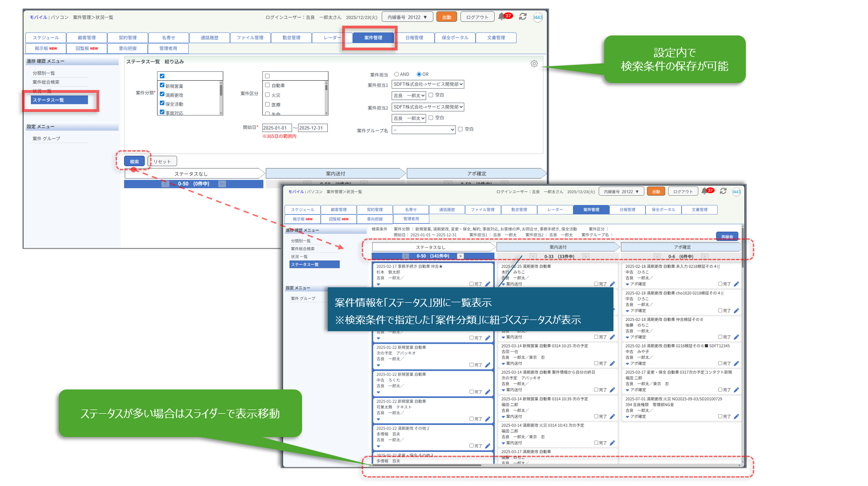Click the pencil edit icon on the 2025-02-17 事務手続き card
Screen dimensions: 868x486
point(488,284)
